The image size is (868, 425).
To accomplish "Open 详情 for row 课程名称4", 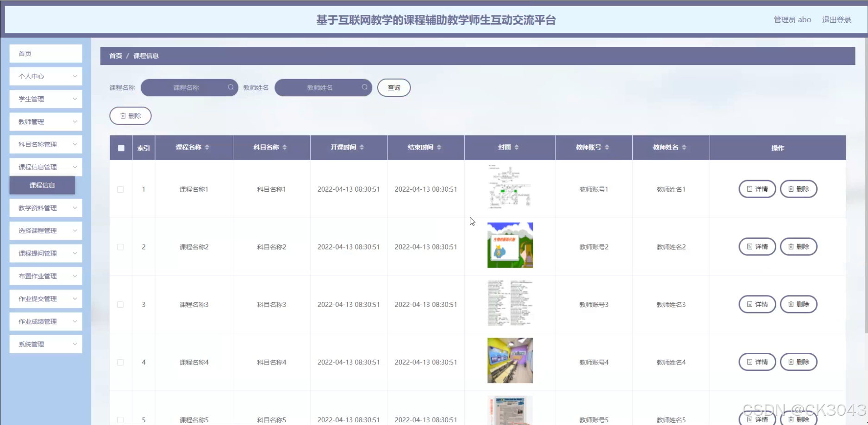I will (757, 362).
